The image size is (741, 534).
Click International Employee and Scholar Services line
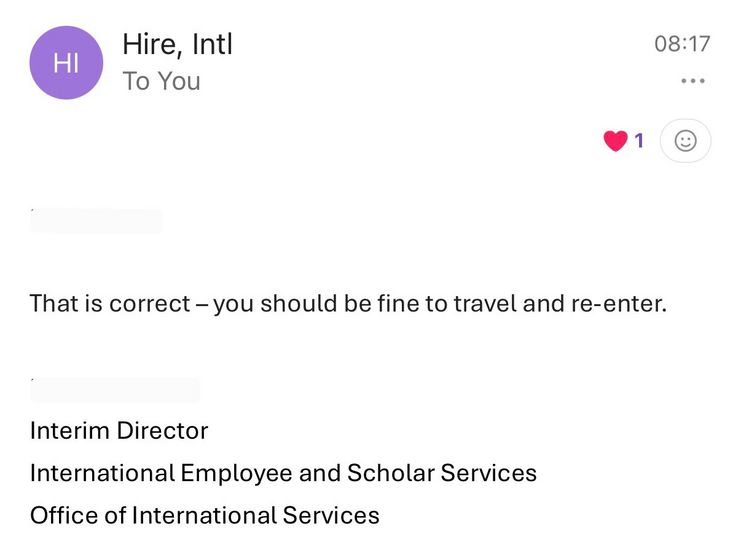tap(283, 473)
